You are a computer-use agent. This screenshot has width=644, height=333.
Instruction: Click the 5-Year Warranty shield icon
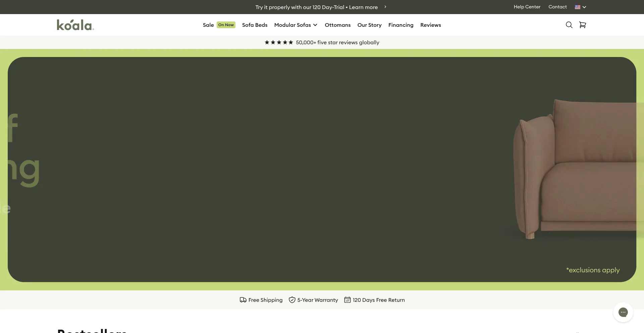tap(292, 300)
